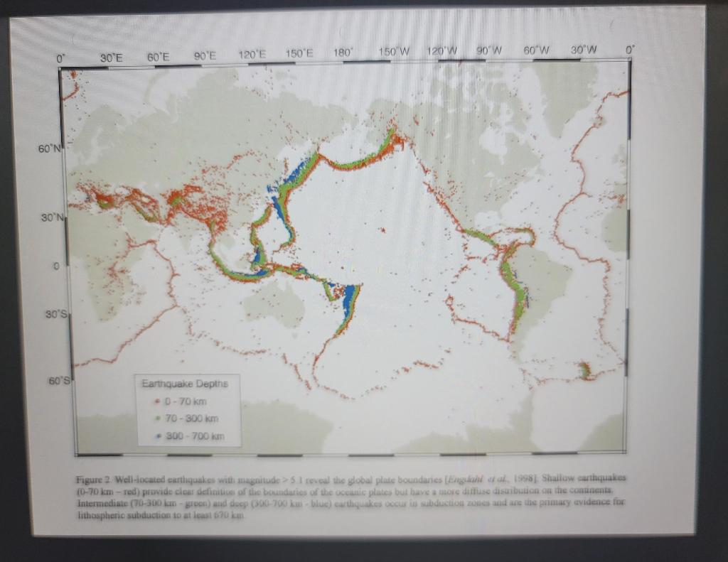Screen dimensions: 728x562
Task: Click the 30°N latitude label
Action: (53, 217)
